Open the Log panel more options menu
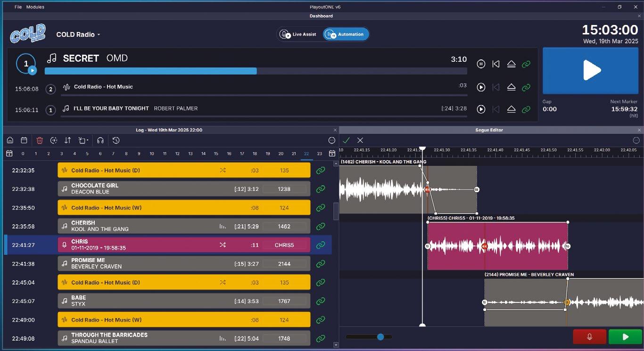 [332, 140]
